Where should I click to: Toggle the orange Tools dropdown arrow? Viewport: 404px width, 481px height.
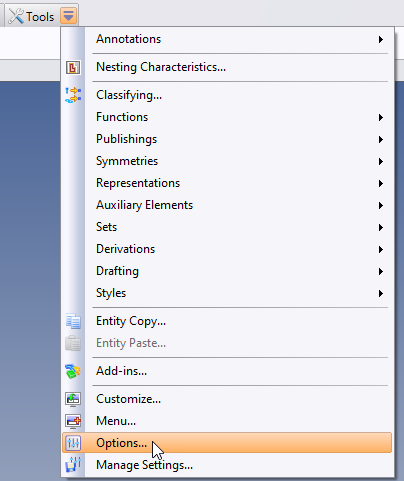point(69,16)
